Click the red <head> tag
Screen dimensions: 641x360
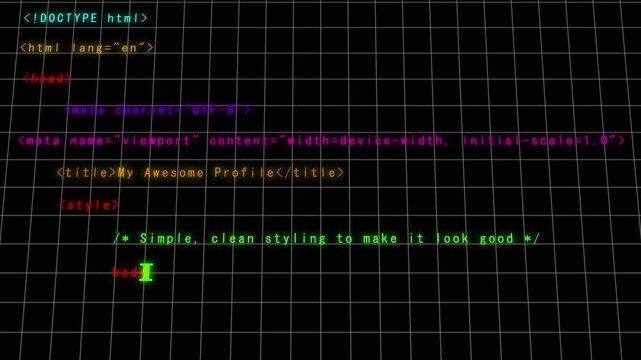tap(47, 78)
